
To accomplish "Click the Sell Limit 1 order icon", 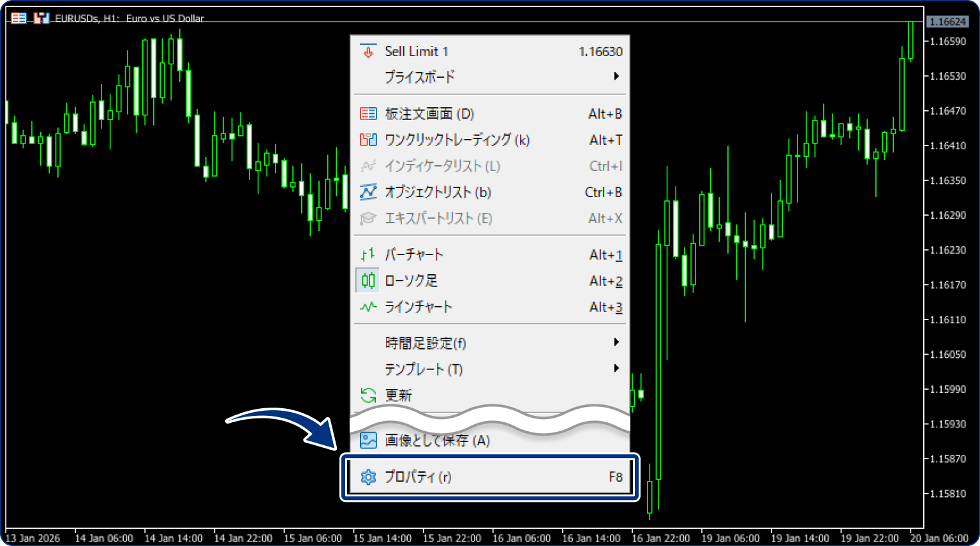I will point(368,51).
